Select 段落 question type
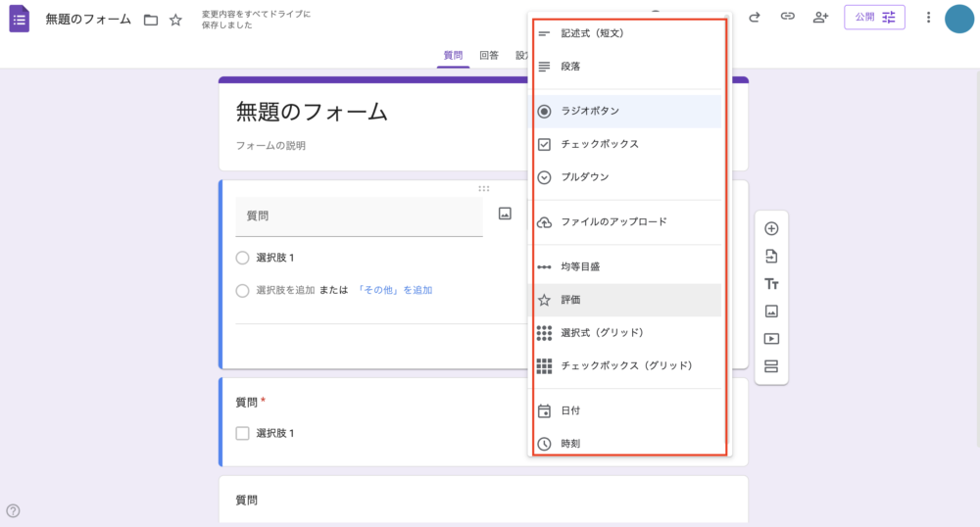Screen dimensions: 980x527 [627, 67]
